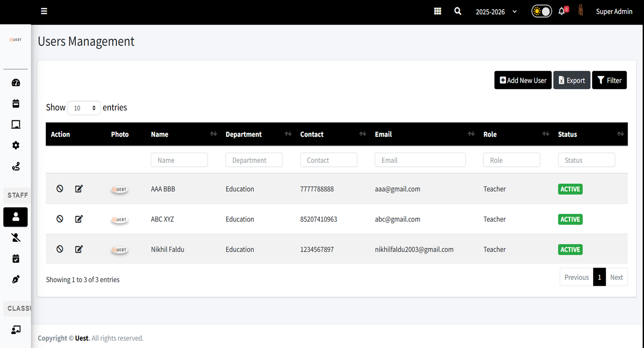Click the email aaa@gmail.com
The width and height of the screenshot is (644, 348).
(x=398, y=189)
